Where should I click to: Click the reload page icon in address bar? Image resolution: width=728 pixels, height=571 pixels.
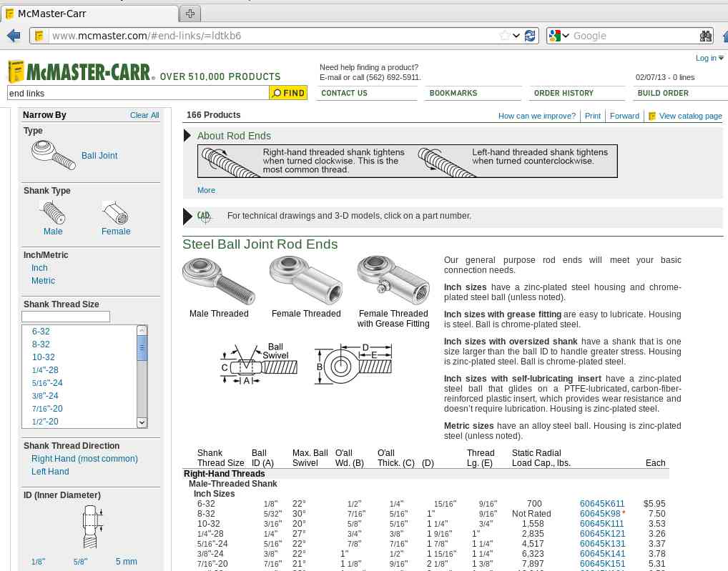(x=529, y=36)
